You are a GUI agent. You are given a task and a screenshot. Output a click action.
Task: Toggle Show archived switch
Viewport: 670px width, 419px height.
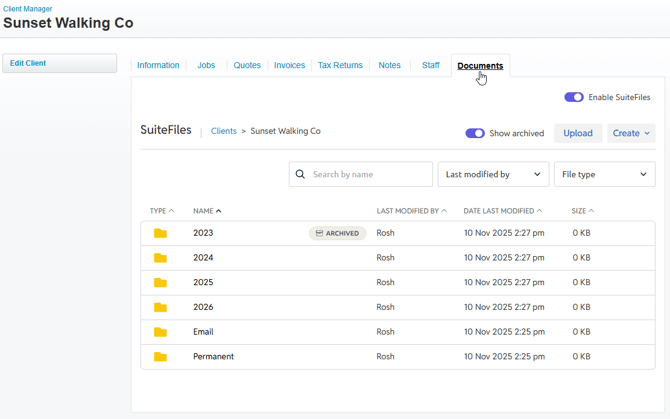(x=475, y=133)
